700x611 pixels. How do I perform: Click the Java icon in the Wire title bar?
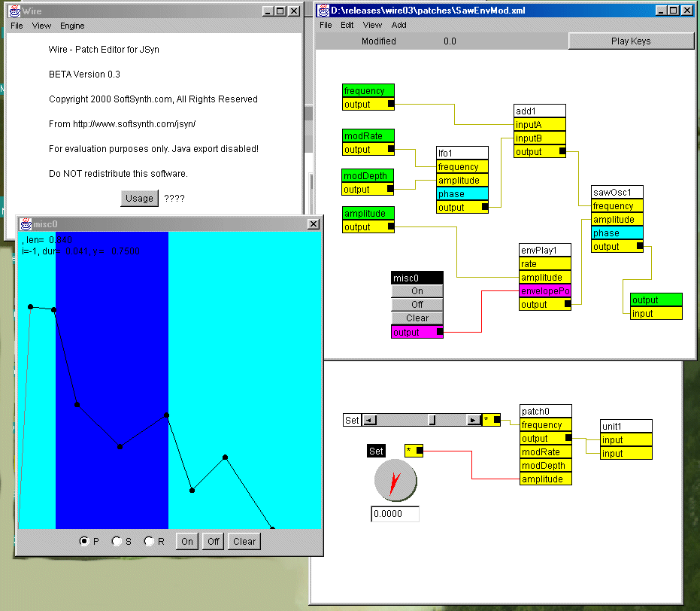14,11
